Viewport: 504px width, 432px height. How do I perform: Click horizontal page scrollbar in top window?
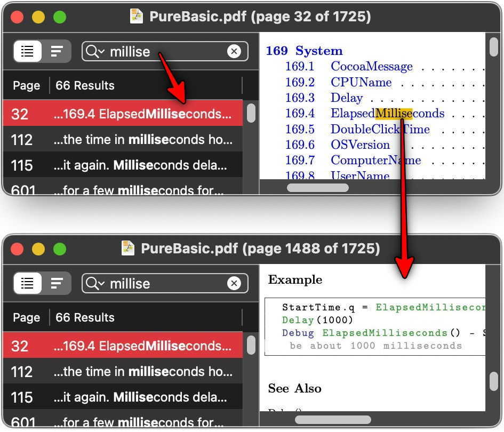[317, 188]
